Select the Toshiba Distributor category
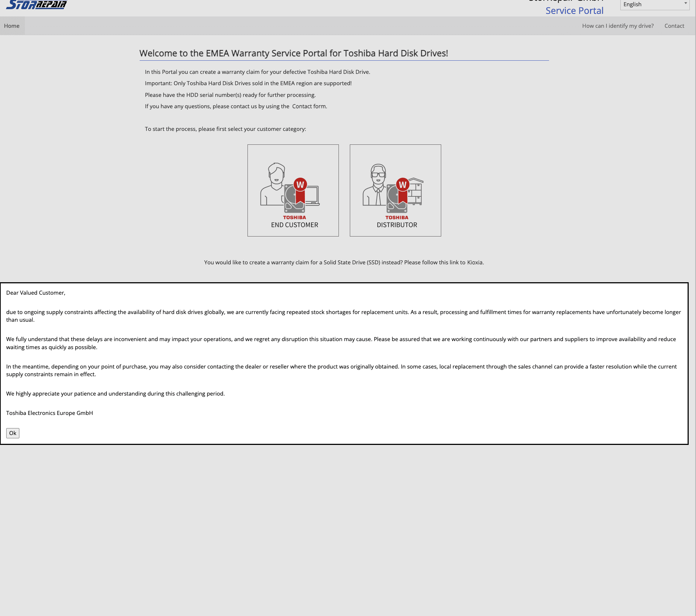Viewport: 696px width, 616px height. point(396,190)
